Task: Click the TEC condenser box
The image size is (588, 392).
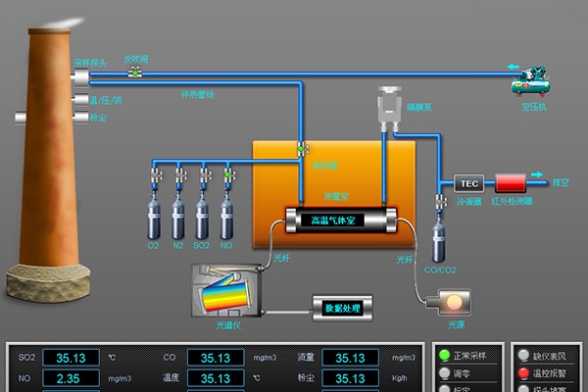Action: coord(466,182)
